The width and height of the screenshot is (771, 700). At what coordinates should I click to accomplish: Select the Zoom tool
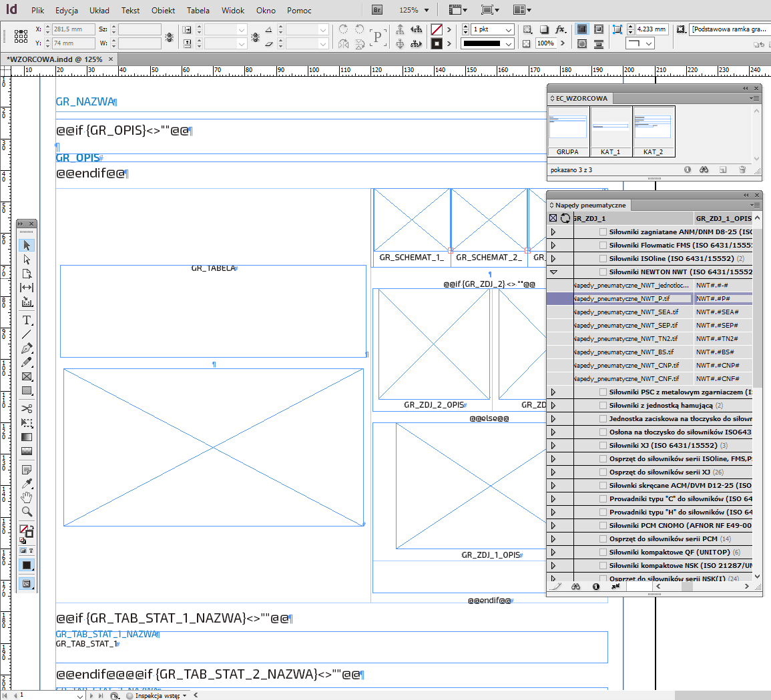point(27,512)
